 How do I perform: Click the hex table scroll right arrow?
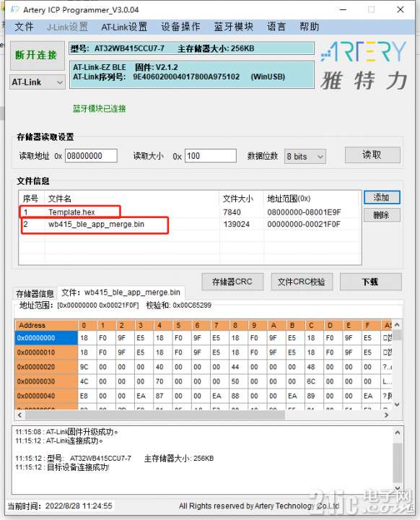(387, 415)
